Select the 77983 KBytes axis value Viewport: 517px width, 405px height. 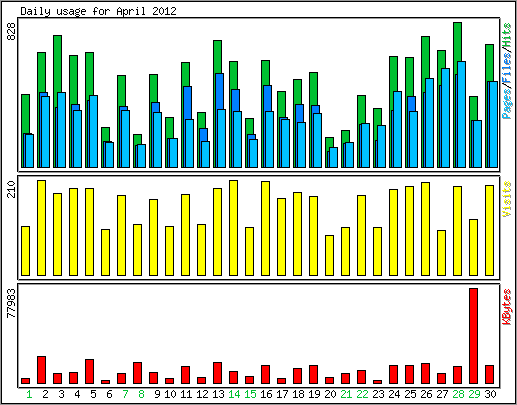pyautogui.click(x=12, y=303)
